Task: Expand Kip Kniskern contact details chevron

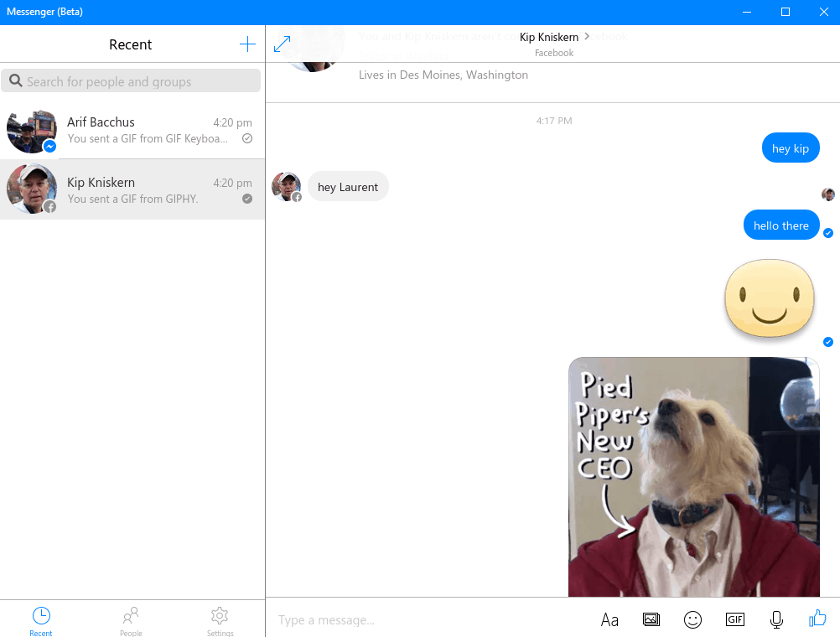Action: [587, 37]
